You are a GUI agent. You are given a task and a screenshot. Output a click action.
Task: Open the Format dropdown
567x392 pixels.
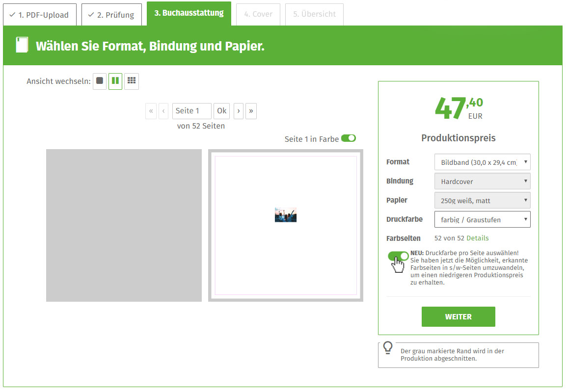click(x=482, y=162)
